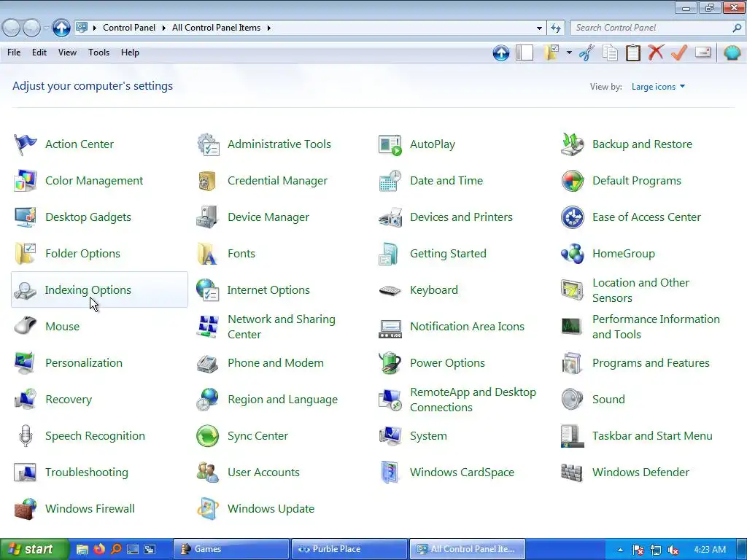Open the Help menu
This screenshot has width=747, height=560.
[x=130, y=52]
